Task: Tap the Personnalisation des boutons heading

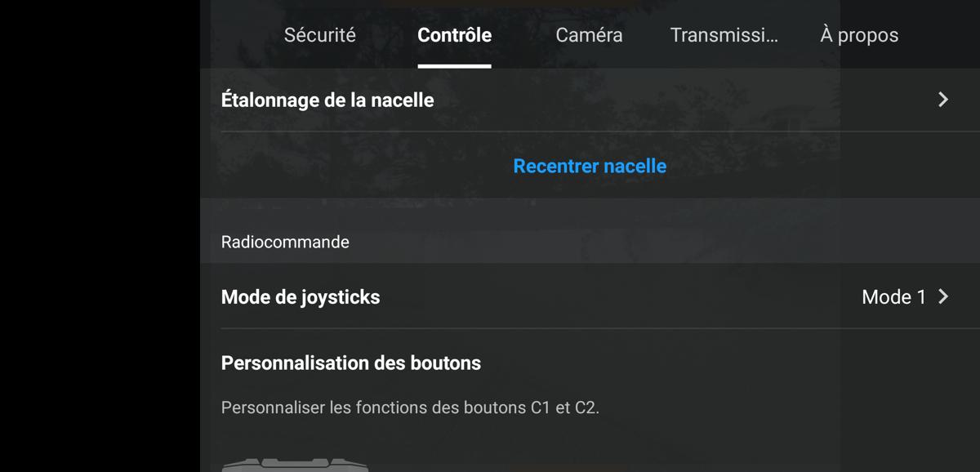Action: [x=351, y=363]
